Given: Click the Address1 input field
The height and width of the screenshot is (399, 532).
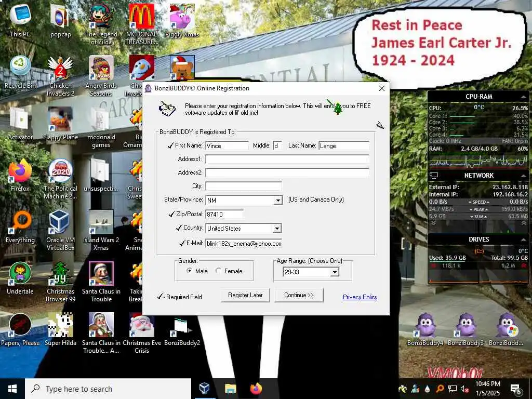Looking at the screenshot, I should pos(287,159).
